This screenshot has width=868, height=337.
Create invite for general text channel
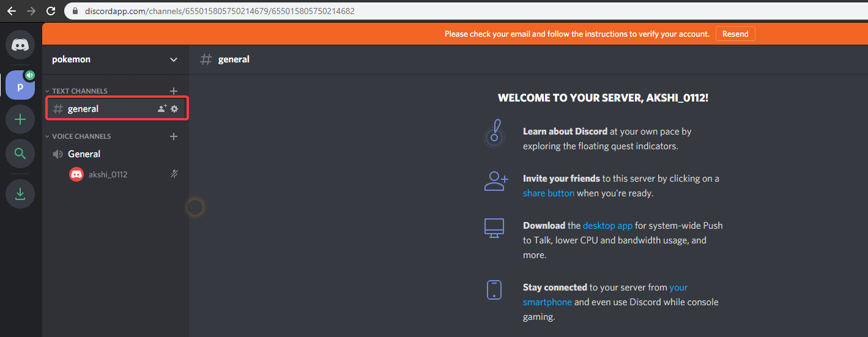pyautogui.click(x=162, y=109)
